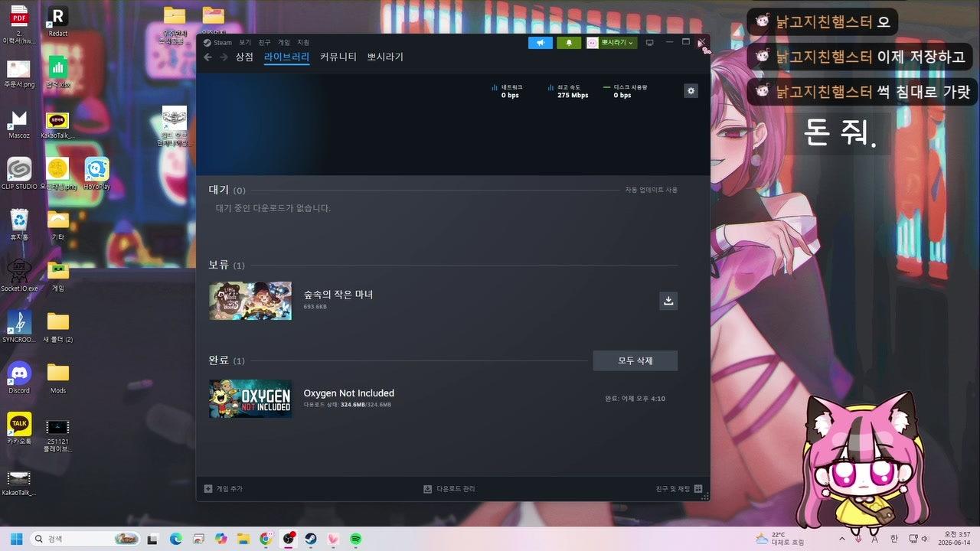980x551 pixels.
Task: Select the Discord desktop shortcut
Action: [x=19, y=378]
